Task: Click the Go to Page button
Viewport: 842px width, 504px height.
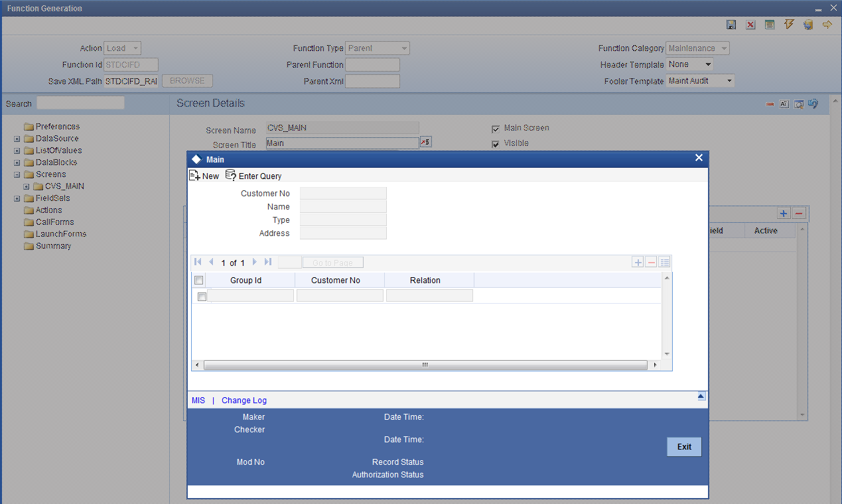Action: point(332,263)
